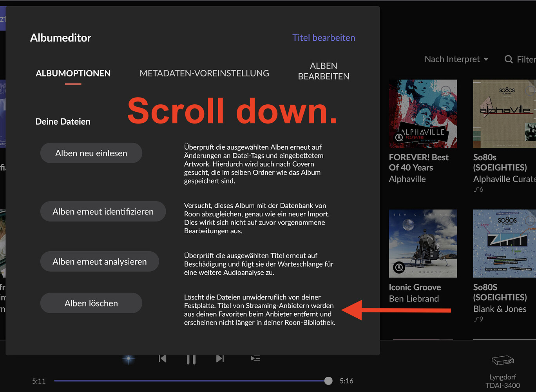
Task: Skip to the next track
Action: pos(220,359)
